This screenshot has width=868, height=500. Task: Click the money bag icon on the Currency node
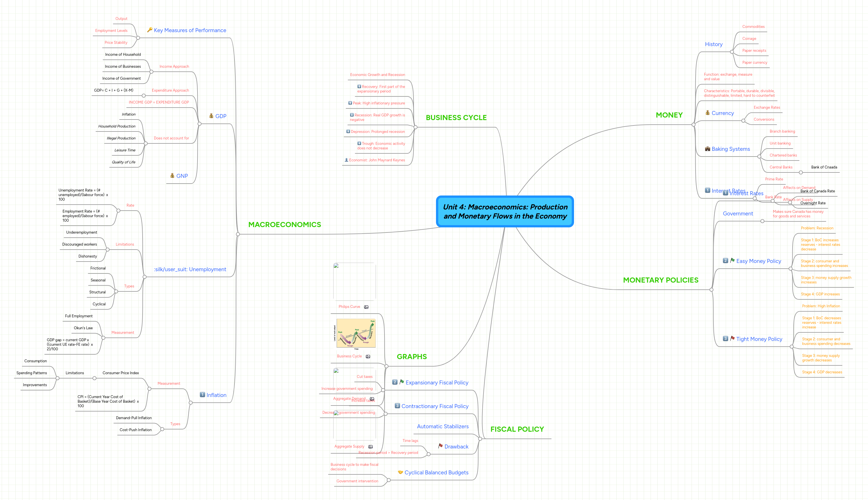(708, 113)
